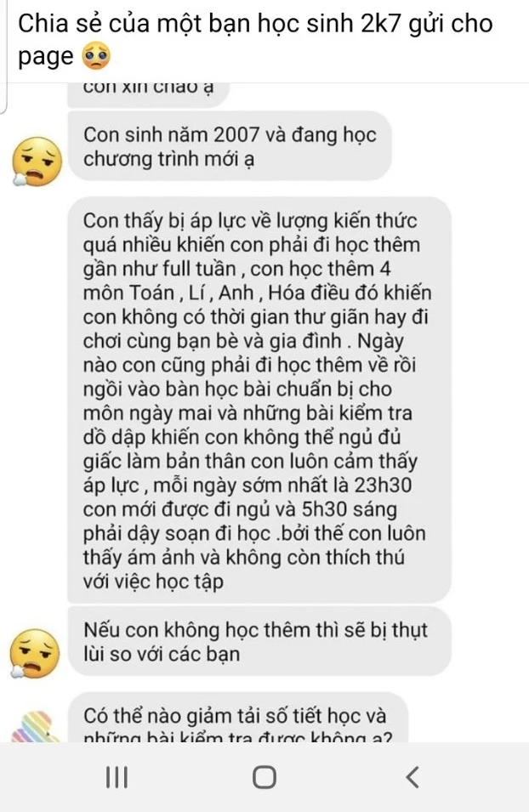
Task: Click 'lùi so với các bạn' text line
Action: pyautogui.click(x=162, y=654)
